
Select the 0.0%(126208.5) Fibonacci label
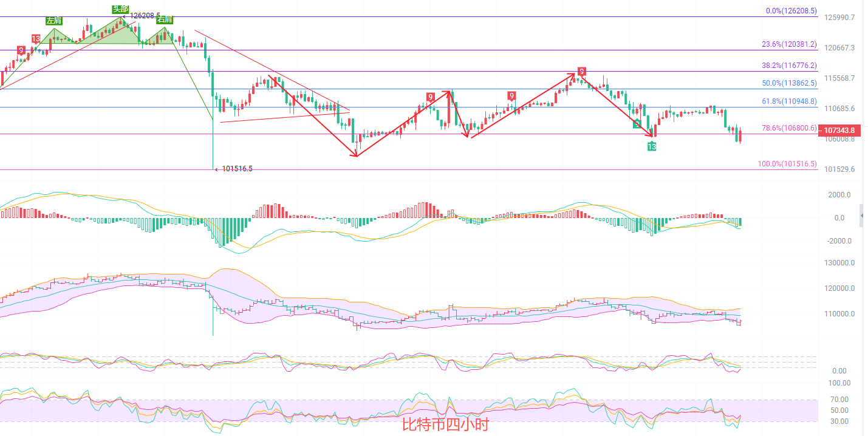[x=790, y=11]
